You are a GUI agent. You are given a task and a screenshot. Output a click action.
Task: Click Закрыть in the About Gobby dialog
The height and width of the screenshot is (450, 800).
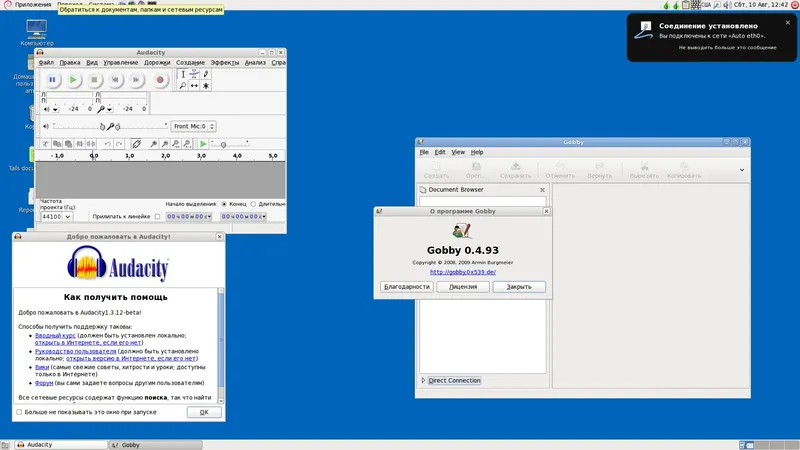(519, 287)
